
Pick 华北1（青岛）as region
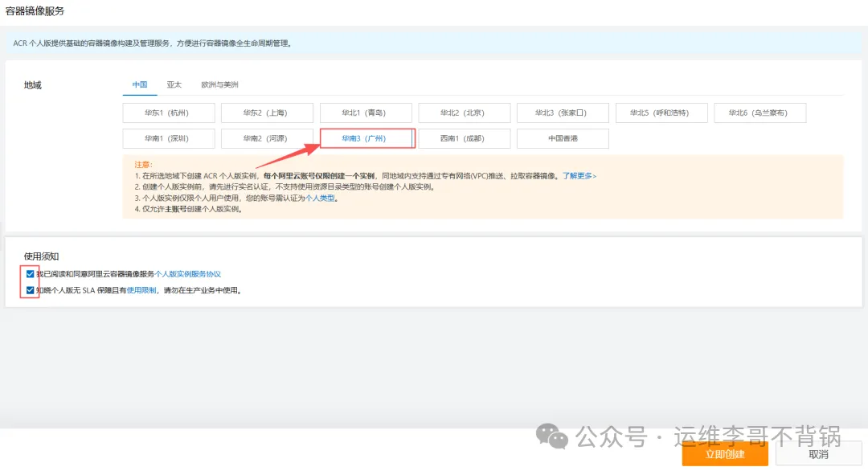click(366, 113)
